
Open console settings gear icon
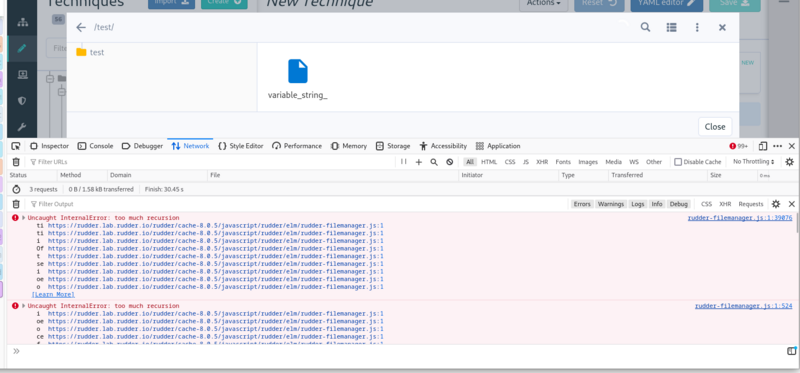pyautogui.click(x=776, y=204)
